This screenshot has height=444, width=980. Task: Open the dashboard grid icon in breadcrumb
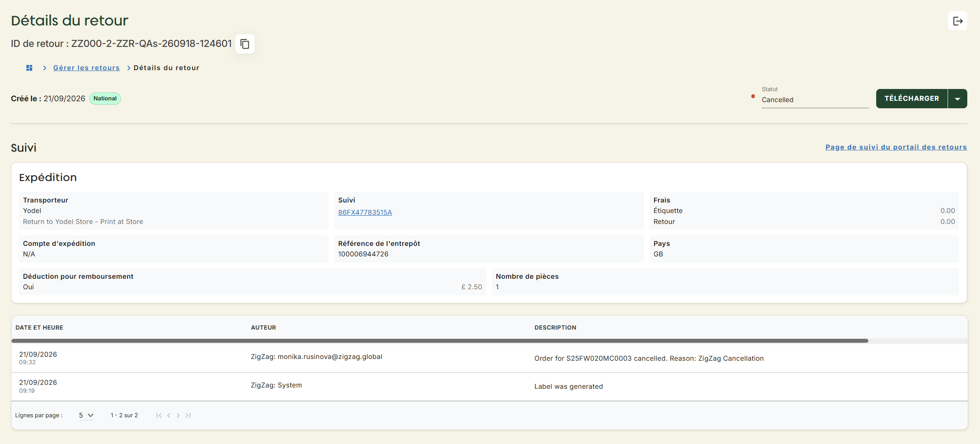pyautogui.click(x=29, y=68)
